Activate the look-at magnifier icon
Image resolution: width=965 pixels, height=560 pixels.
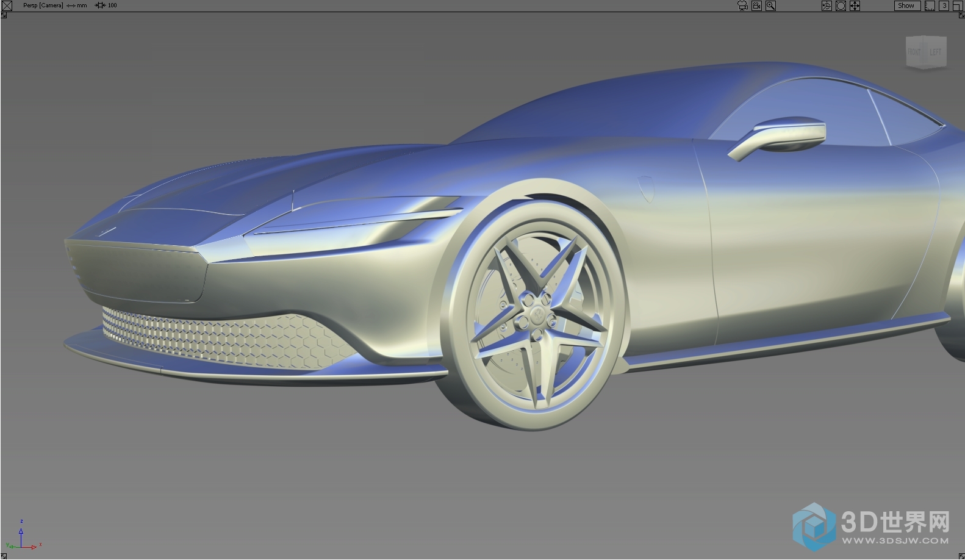point(771,5)
